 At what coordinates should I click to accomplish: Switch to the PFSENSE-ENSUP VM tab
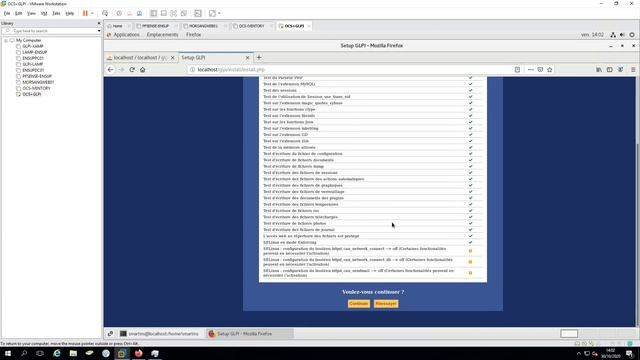coord(155,26)
